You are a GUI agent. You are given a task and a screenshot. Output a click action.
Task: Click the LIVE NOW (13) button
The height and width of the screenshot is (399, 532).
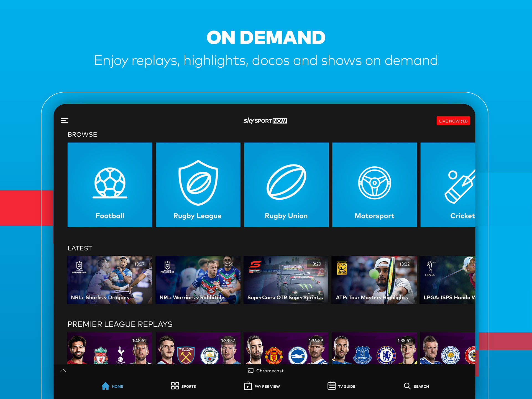click(453, 121)
